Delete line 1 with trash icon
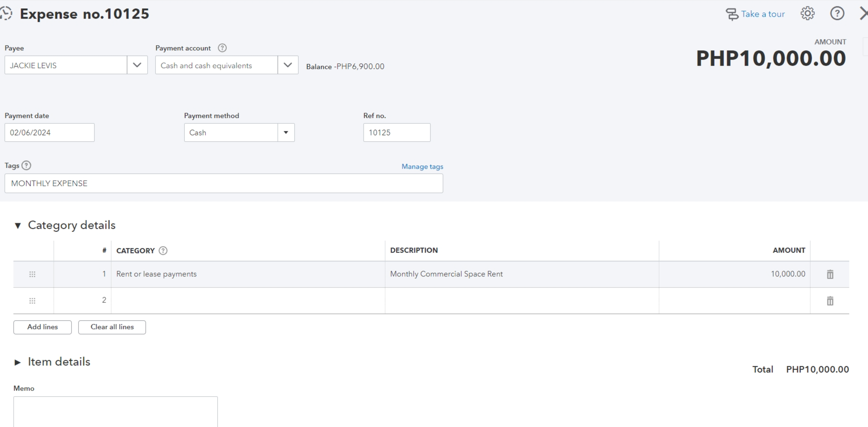 (x=830, y=275)
